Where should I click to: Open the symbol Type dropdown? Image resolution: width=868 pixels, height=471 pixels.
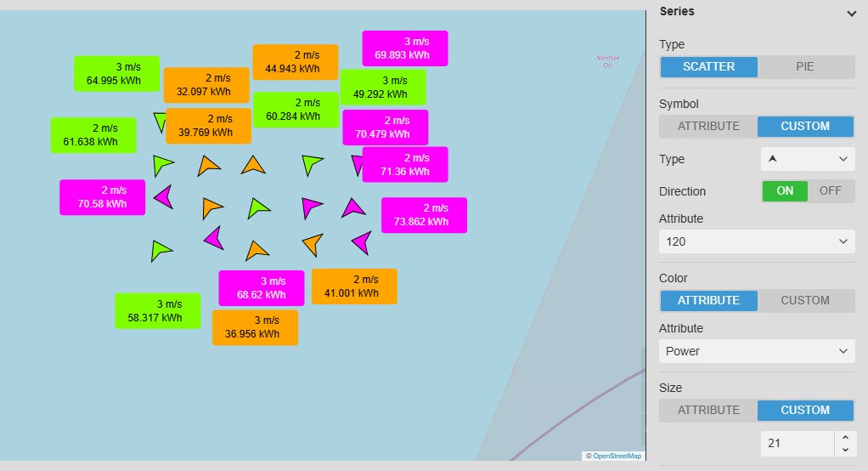pos(808,159)
